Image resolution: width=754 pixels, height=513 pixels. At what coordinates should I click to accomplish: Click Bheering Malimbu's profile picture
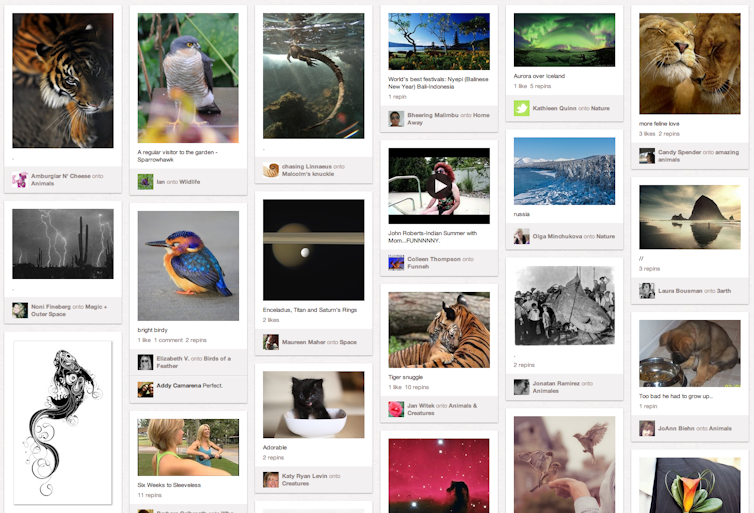coord(396,119)
